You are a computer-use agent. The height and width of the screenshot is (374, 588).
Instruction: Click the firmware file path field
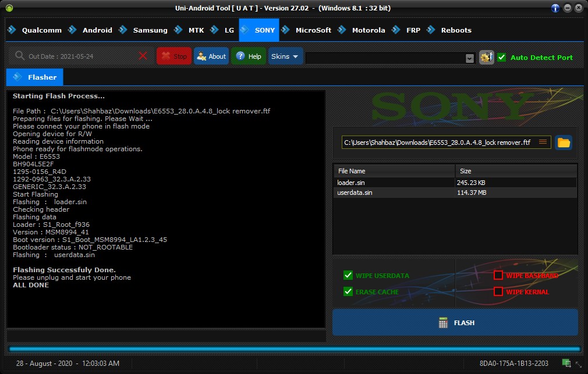(446, 143)
